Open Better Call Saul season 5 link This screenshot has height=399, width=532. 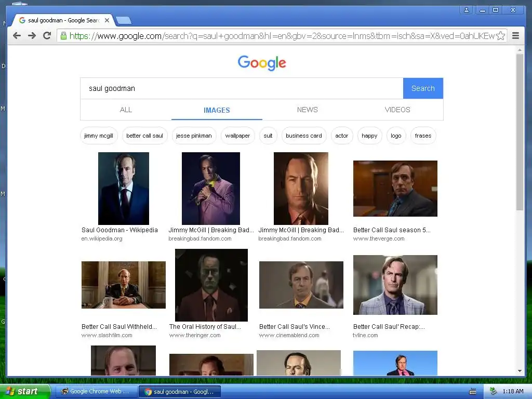point(392,230)
